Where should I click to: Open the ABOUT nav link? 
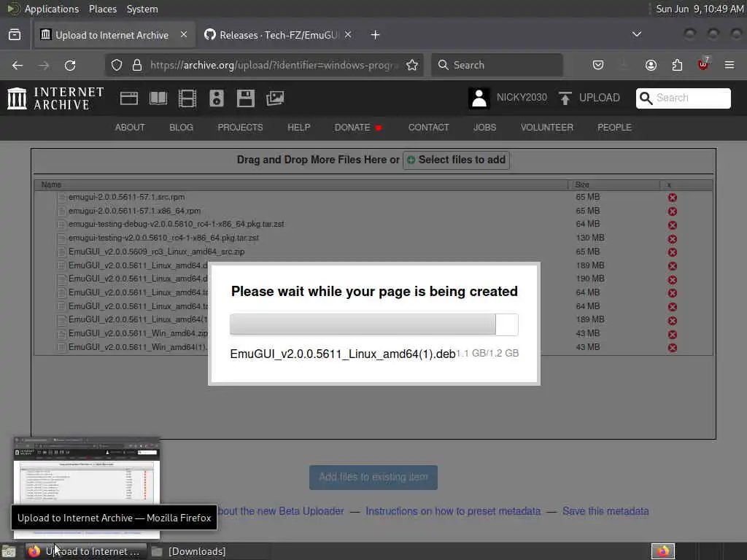click(x=130, y=127)
